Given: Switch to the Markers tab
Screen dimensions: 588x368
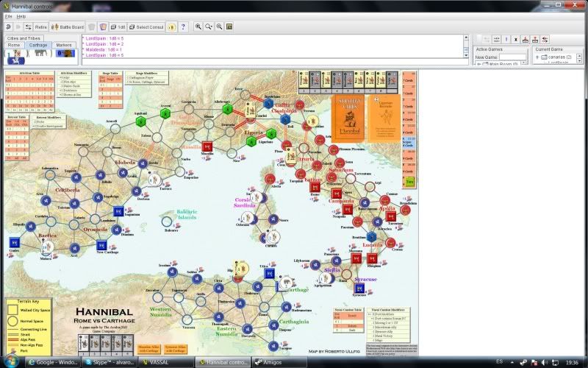Looking at the screenshot, I should click(64, 45).
